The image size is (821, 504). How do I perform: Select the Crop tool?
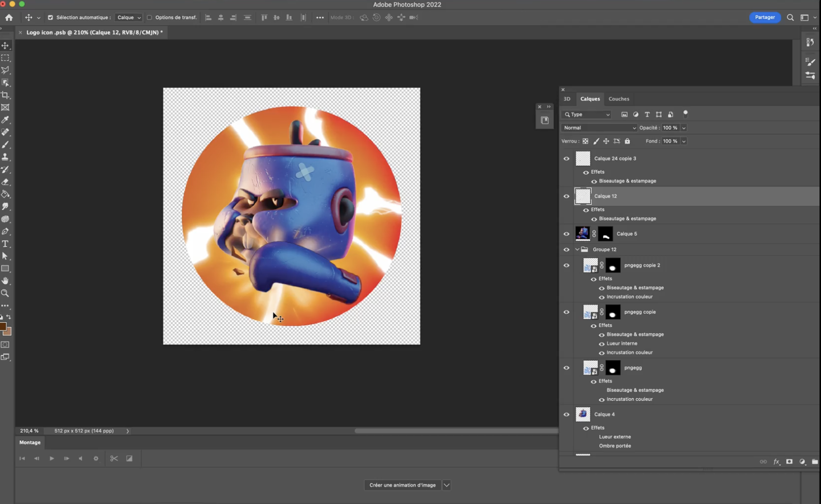pos(5,95)
